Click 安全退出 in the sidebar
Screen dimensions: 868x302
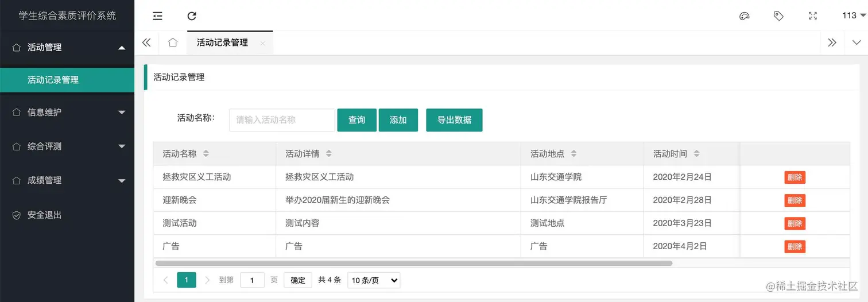(x=67, y=215)
